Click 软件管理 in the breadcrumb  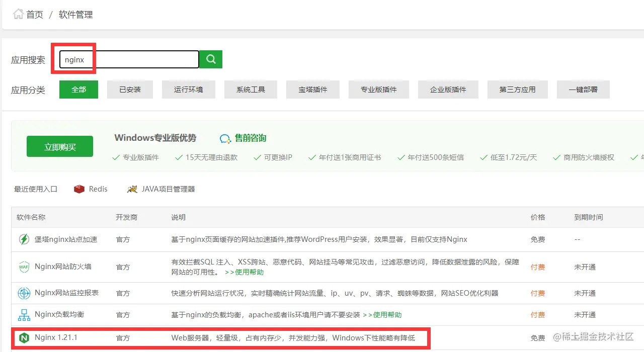(x=76, y=15)
